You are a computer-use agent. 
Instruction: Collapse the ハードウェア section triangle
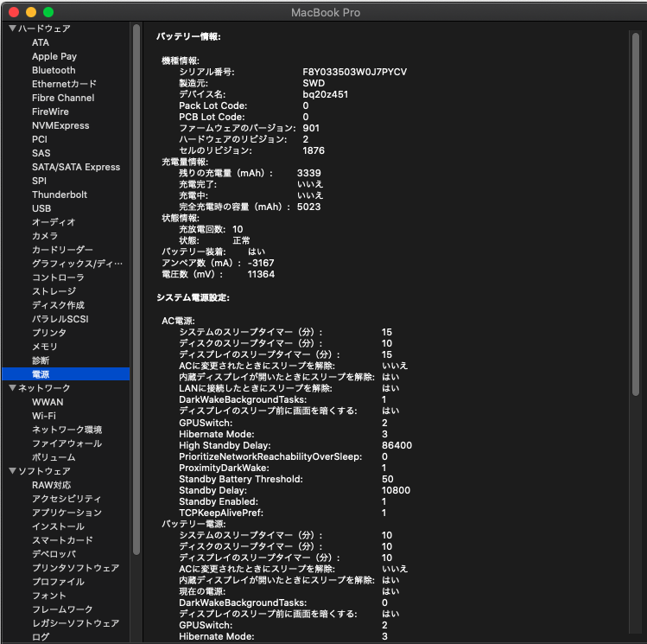(x=12, y=28)
